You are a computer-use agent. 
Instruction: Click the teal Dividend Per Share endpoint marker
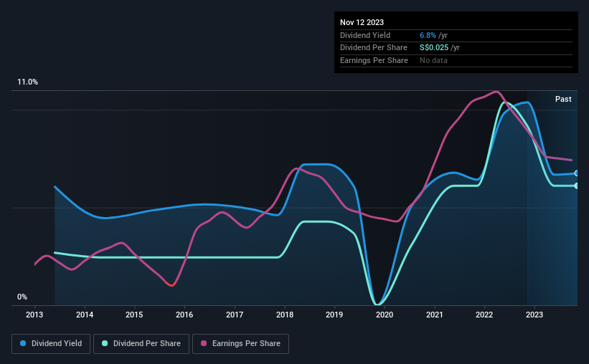click(x=576, y=186)
